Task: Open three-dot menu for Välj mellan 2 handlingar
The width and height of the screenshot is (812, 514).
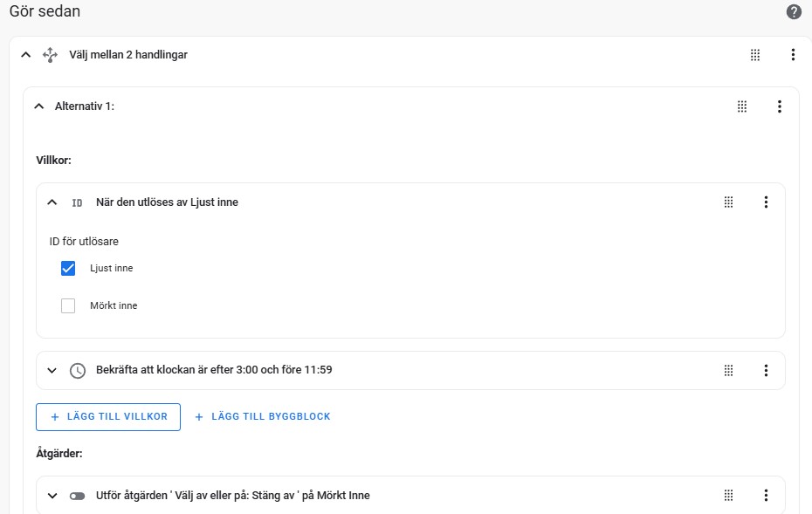Action: 793,54
